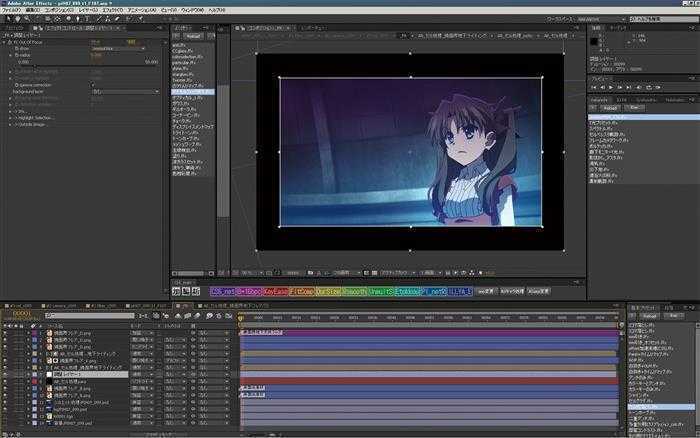Viewport: 700px width, 438px height.
Task: Hide the selected adjustment layer 7
Action: [5, 374]
